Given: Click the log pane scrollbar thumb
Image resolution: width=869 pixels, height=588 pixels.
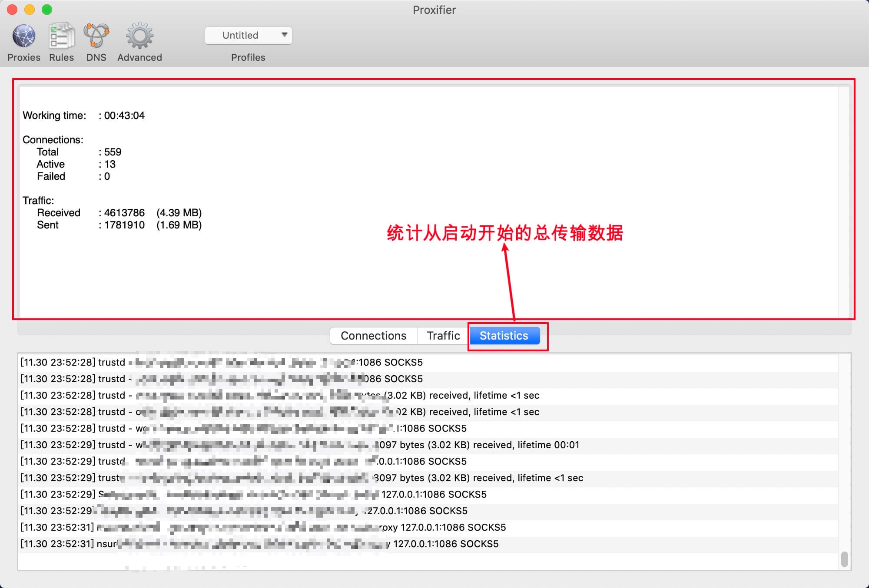Looking at the screenshot, I should click(844, 558).
